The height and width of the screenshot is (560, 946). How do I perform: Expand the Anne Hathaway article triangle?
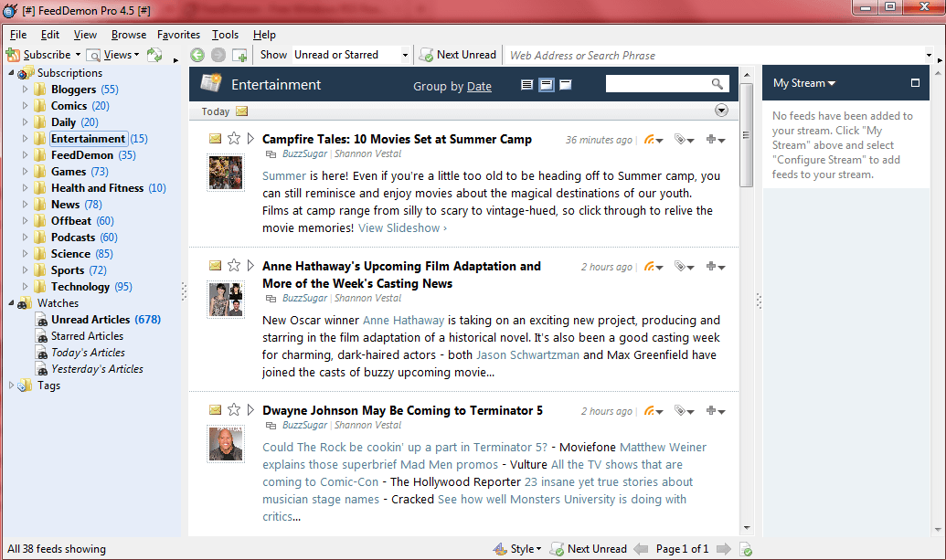(250, 265)
